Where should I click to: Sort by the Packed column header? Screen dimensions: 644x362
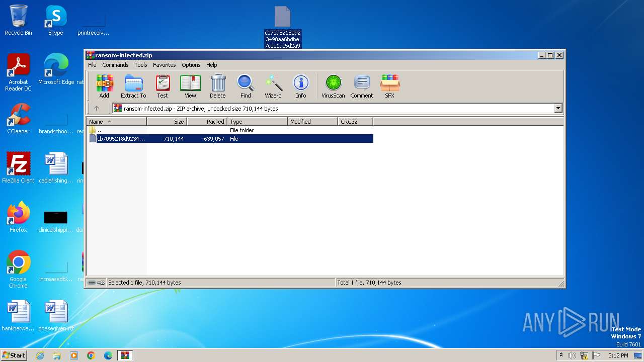pos(207,122)
